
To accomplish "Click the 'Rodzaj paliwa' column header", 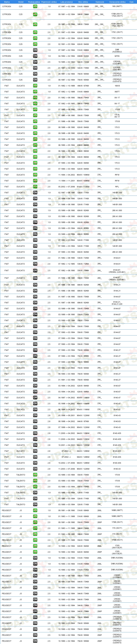I will [34, 2].
